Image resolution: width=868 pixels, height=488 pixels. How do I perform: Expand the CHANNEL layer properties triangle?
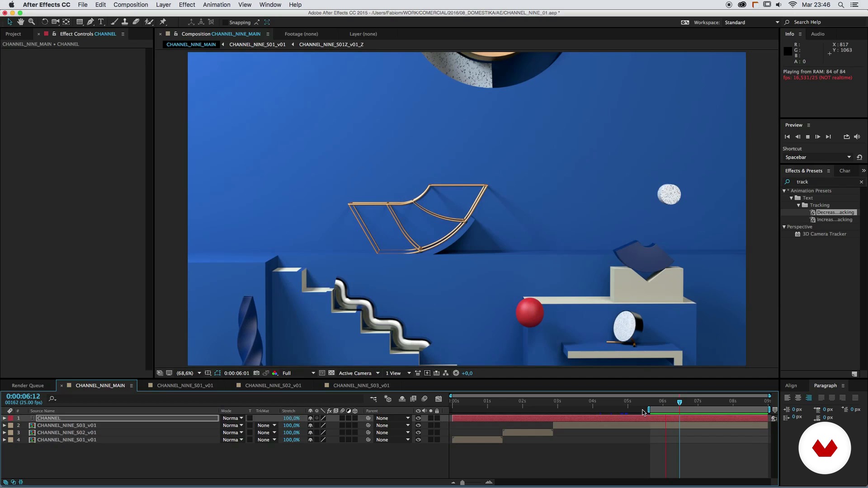click(5, 418)
